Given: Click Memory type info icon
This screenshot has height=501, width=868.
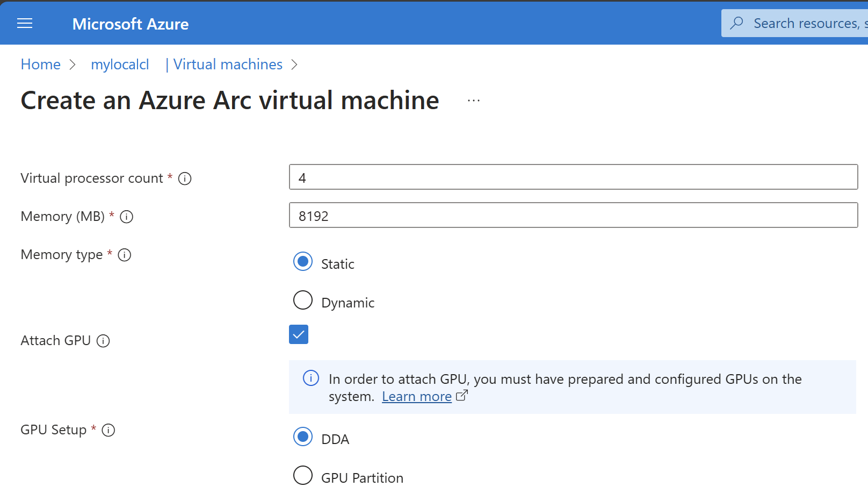Looking at the screenshot, I should [125, 255].
